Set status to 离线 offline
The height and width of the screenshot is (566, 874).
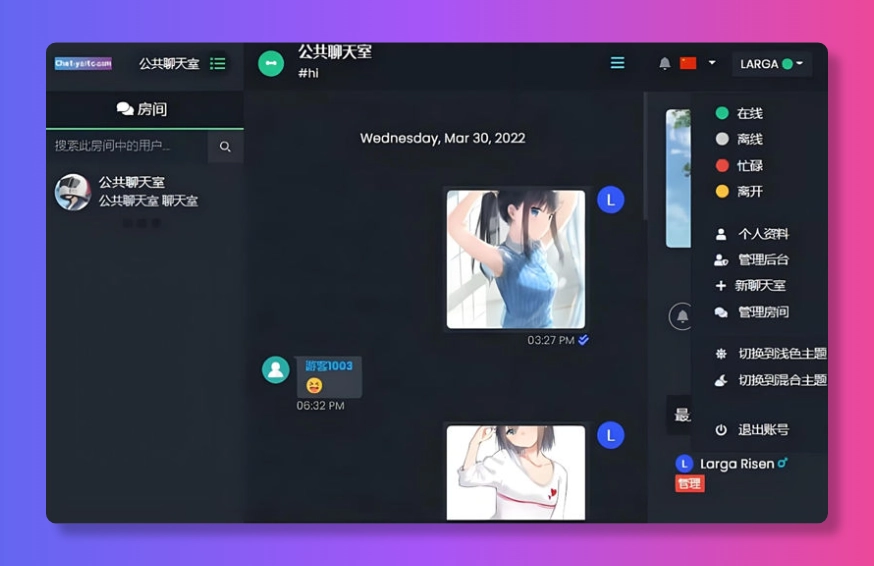(x=739, y=139)
